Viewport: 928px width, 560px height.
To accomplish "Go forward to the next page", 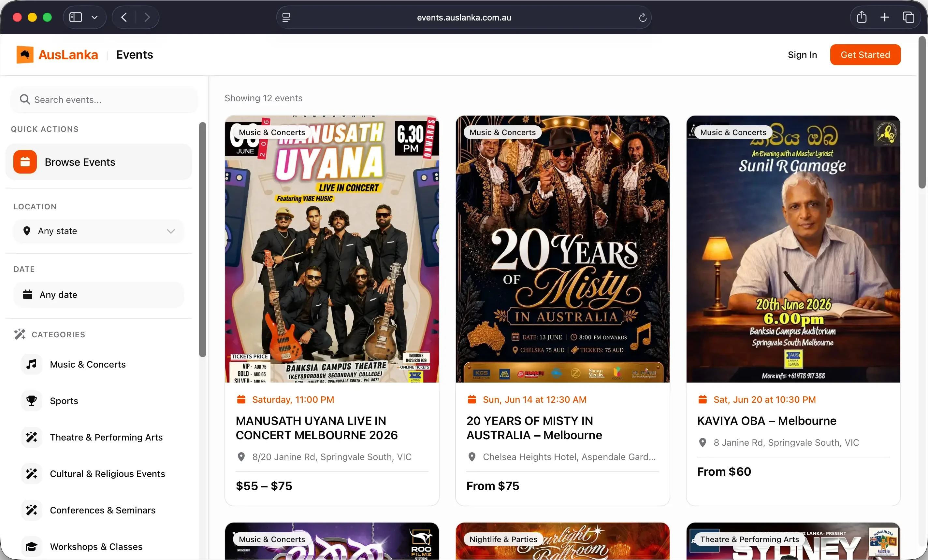I will point(147,17).
